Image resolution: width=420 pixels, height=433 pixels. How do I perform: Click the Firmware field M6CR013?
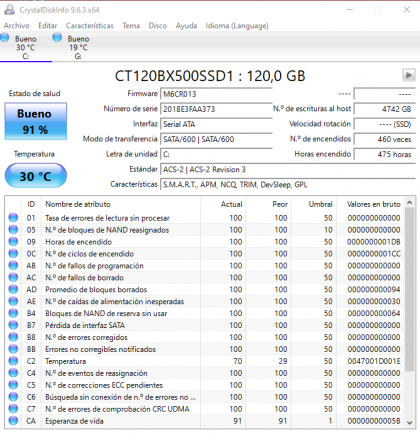(x=216, y=94)
